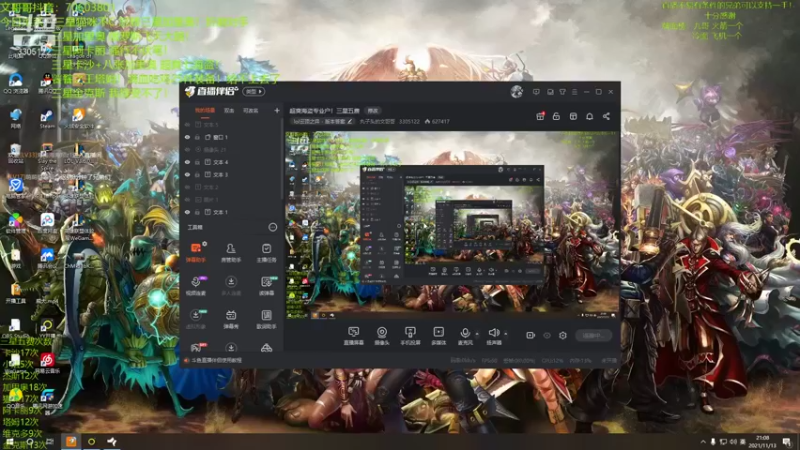Click the stream preview thumbnail
Image resolution: width=800 pixels, height=450 pixels.
point(452,226)
